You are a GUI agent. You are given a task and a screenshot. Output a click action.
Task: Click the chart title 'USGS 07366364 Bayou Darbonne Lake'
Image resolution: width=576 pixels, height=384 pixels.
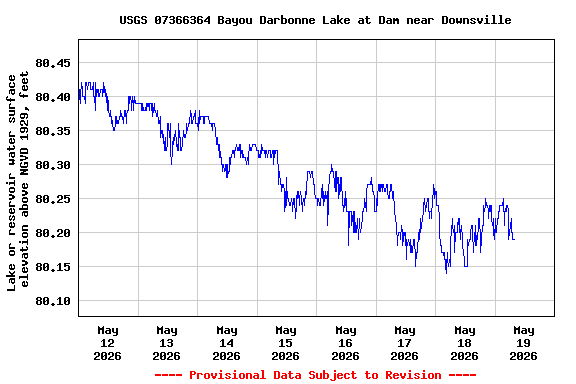(235, 20)
